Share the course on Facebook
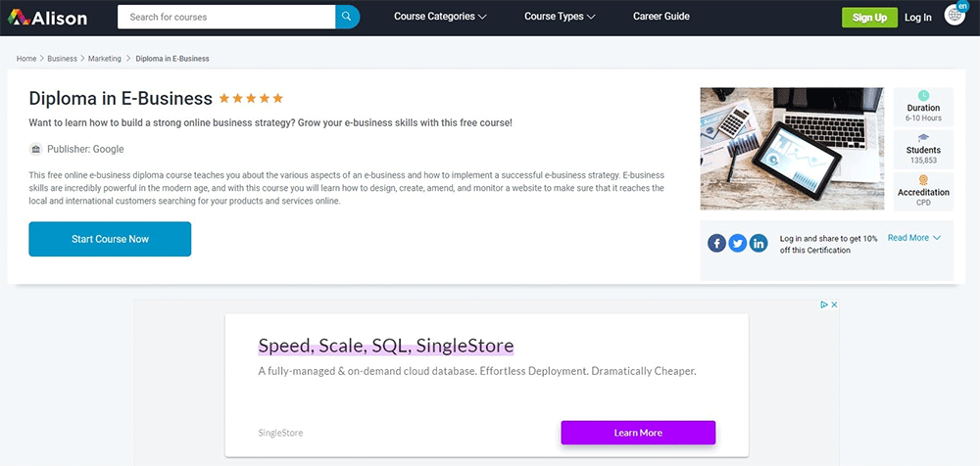Image resolution: width=980 pixels, height=466 pixels. pyautogui.click(x=716, y=244)
